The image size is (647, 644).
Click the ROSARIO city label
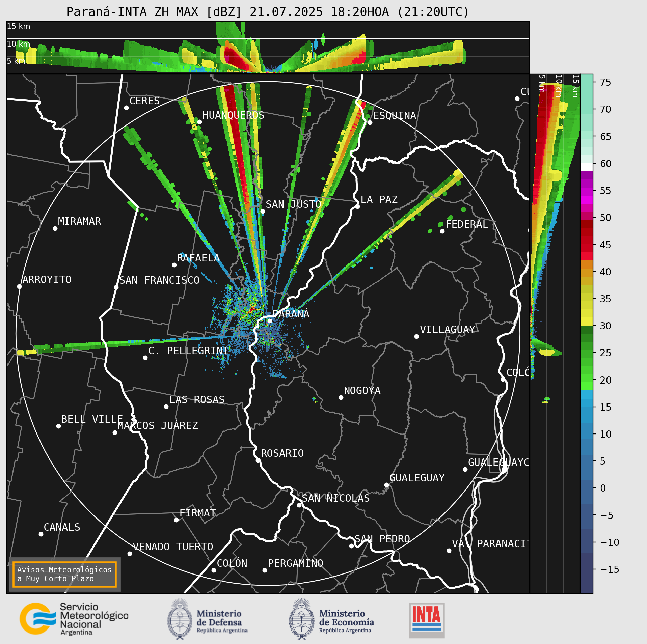(282, 453)
